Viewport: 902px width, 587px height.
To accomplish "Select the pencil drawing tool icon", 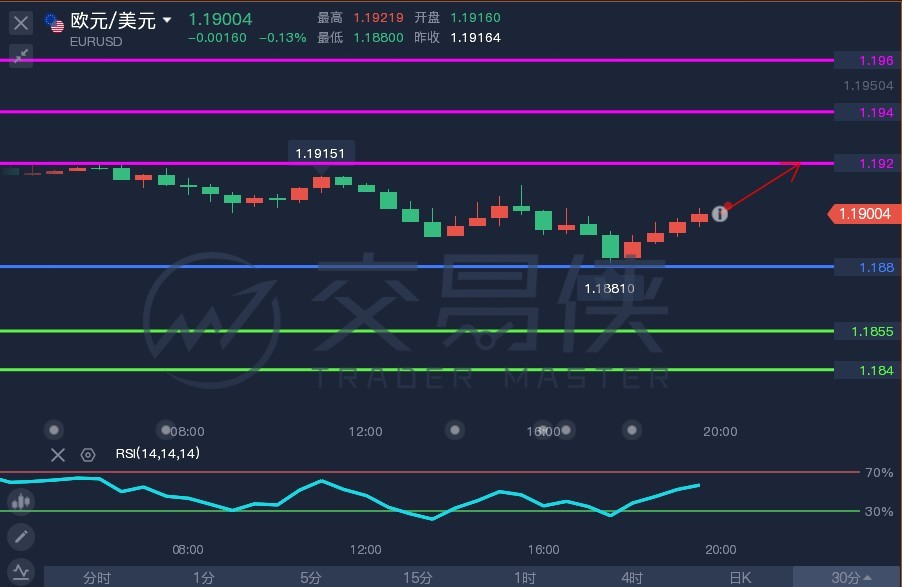I will (x=21, y=537).
